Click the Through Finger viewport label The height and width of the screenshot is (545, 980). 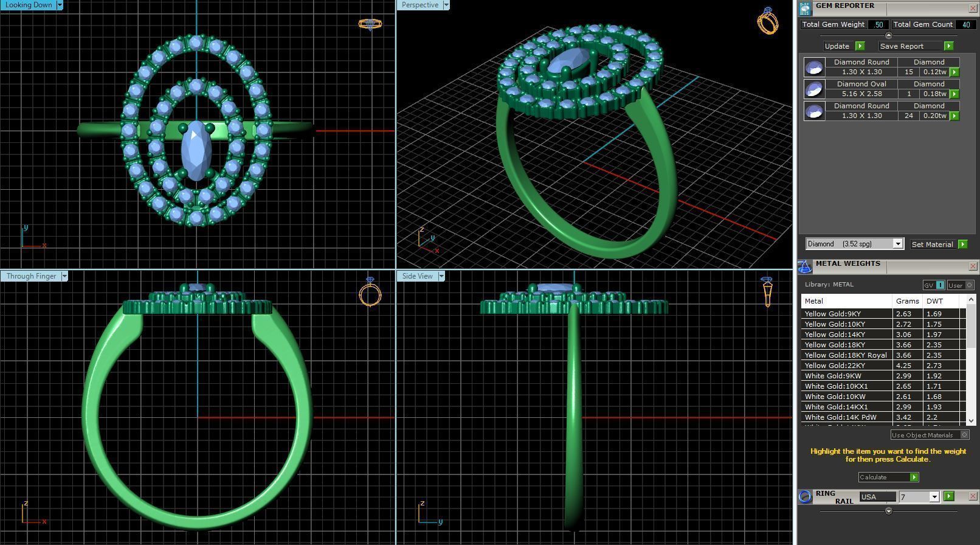[x=31, y=276]
